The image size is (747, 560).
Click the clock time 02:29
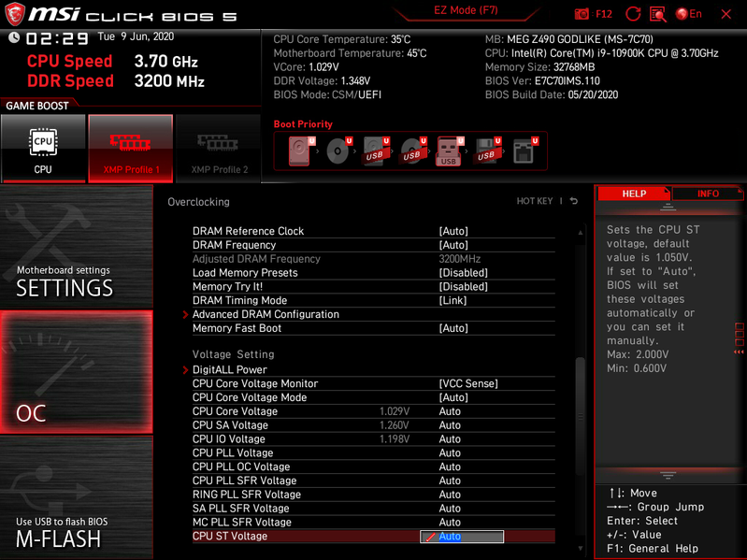point(57,38)
